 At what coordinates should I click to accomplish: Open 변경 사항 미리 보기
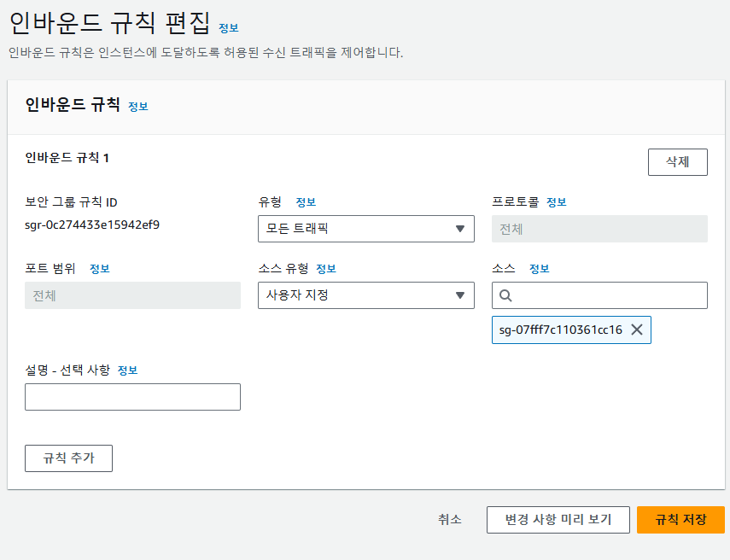[558, 520]
